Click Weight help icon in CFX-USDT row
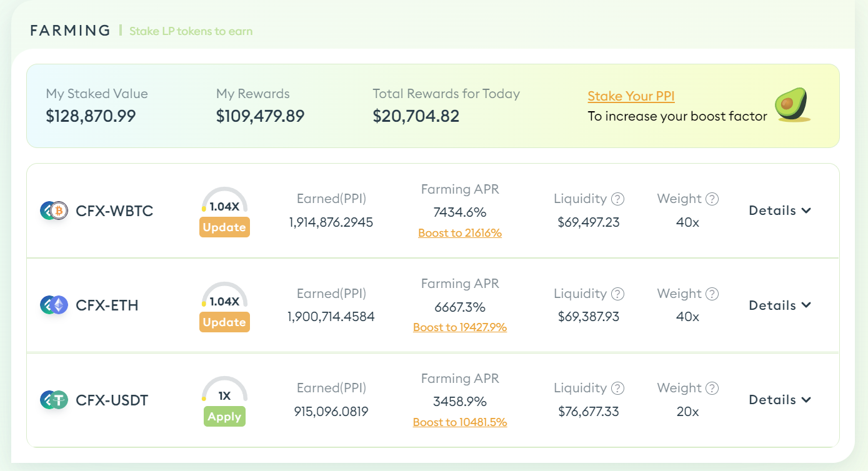868x471 pixels. coord(712,389)
